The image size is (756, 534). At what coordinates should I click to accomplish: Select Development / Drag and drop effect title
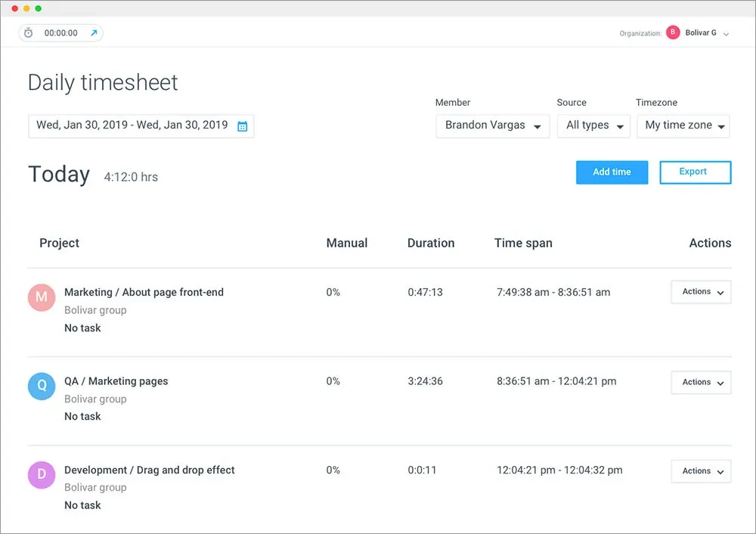150,470
